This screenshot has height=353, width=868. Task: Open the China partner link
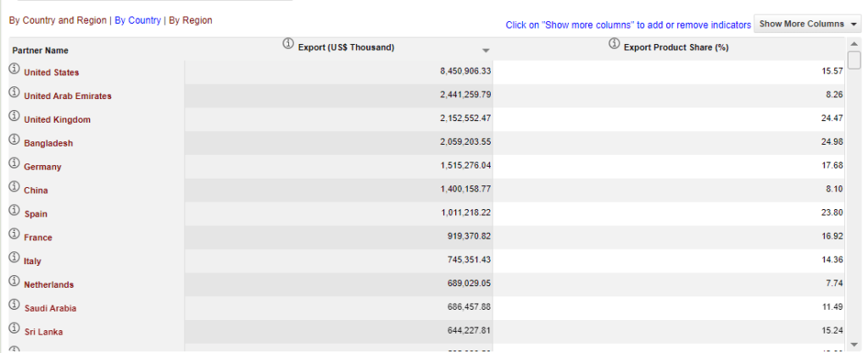36,190
